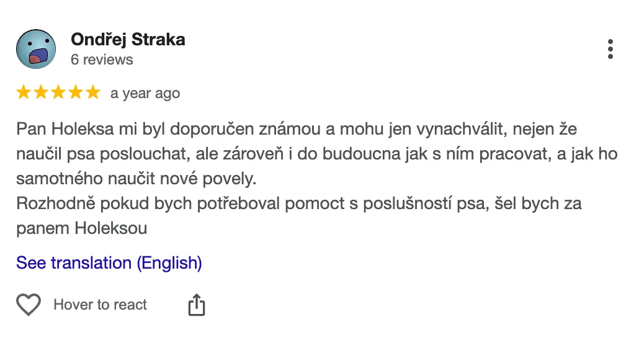Image resolution: width=644 pixels, height=340 pixels.
Task: Open Ondřej Straka's profile avatar
Action: (x=37, y=49)
